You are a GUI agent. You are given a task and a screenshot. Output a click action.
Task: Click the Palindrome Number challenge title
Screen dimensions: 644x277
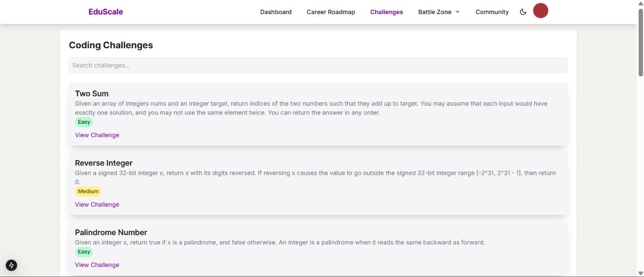[x=111, y=232]
